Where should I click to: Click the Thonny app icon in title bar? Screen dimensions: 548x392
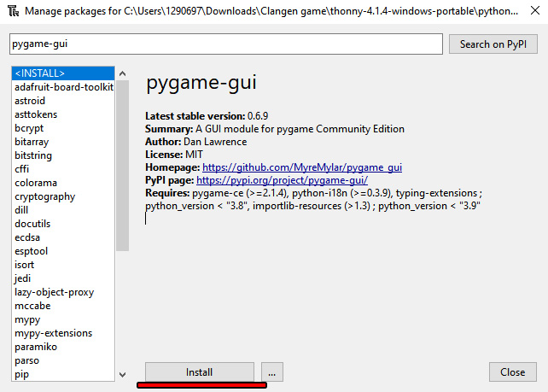point(14,11)
